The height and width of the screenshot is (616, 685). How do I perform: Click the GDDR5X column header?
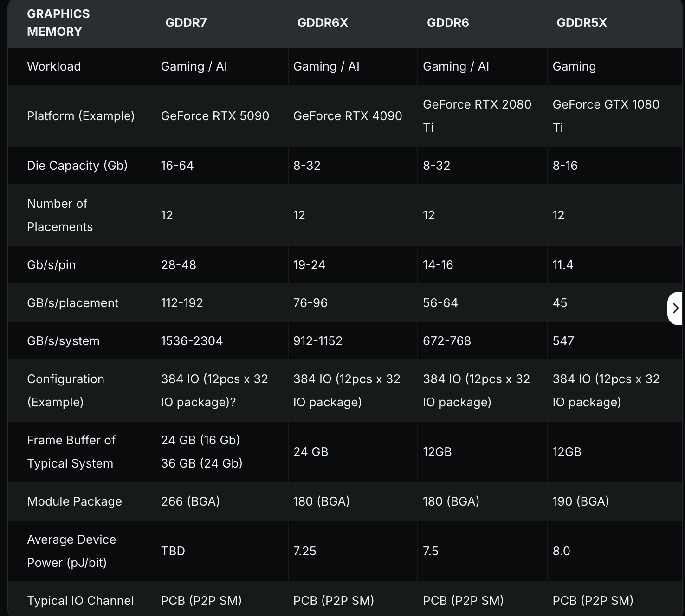tap(582, 23)
